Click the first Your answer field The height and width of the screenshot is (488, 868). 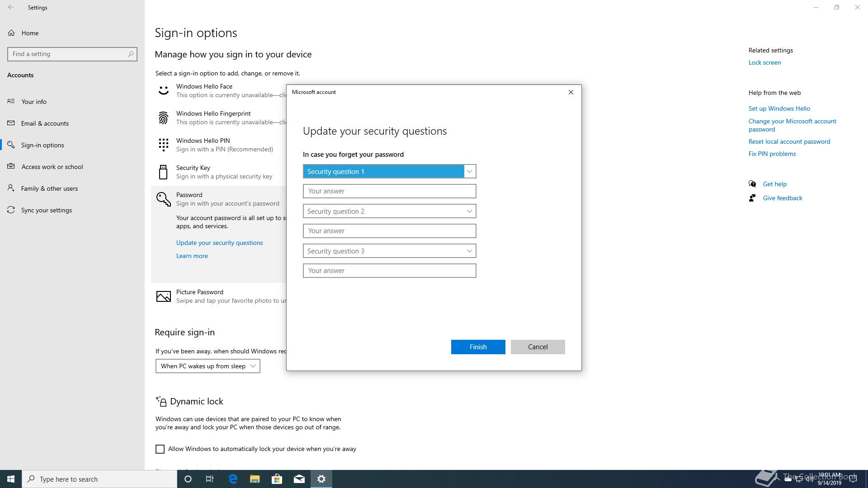[x=389, y=191]
